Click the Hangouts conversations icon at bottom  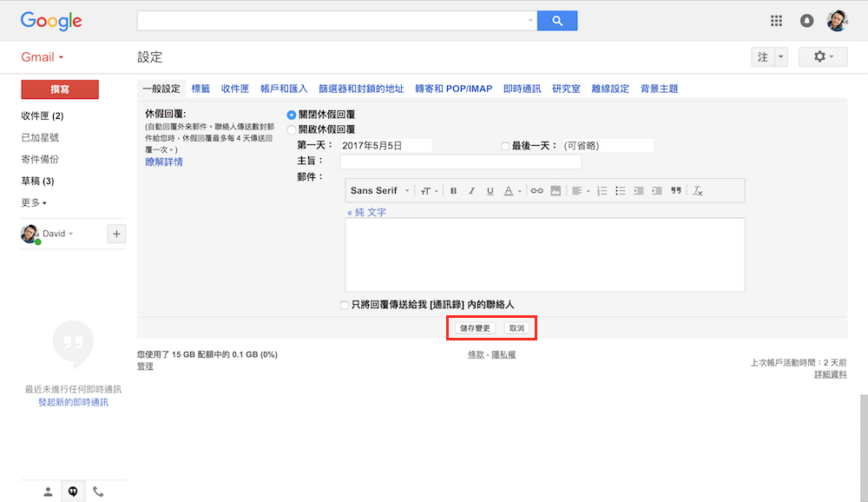pos(73,492)
